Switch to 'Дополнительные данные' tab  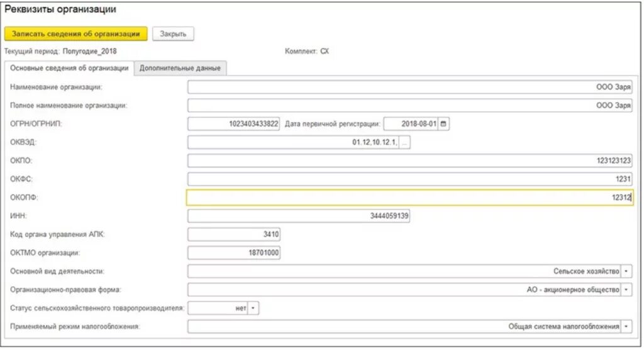[180, 68]
